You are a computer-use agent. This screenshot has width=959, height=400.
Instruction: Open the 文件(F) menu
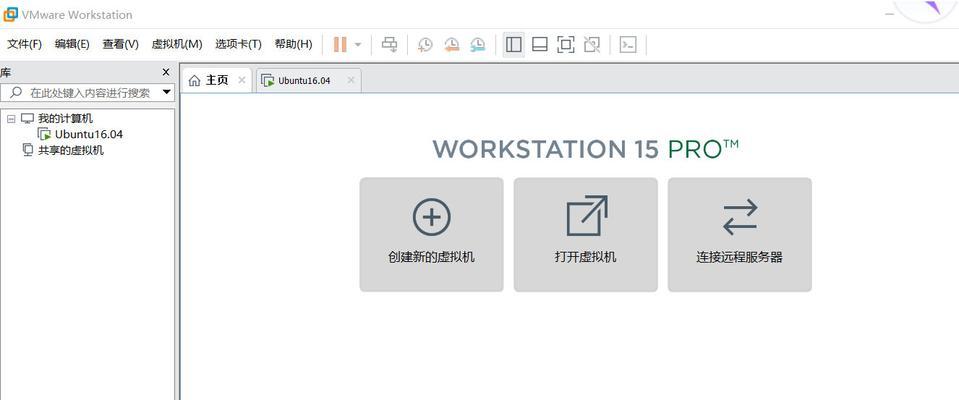(x=24, y=44)
